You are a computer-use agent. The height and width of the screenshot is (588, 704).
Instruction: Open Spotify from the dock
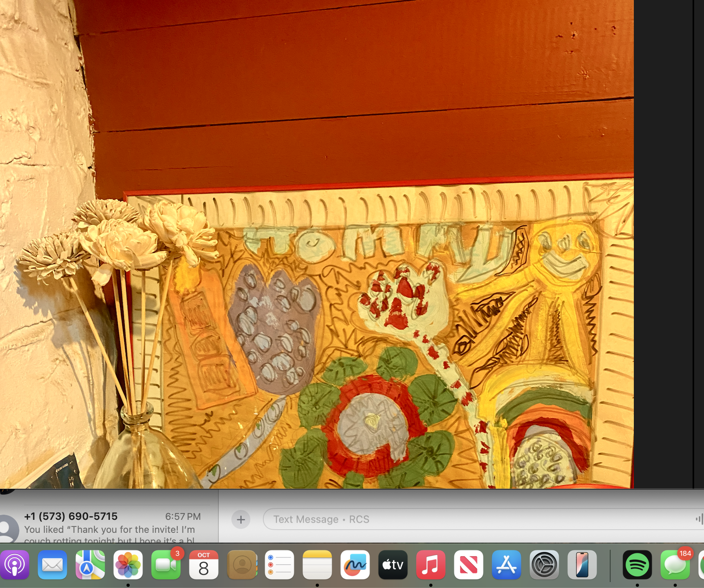pyautogui.click(x=637, y=565)
